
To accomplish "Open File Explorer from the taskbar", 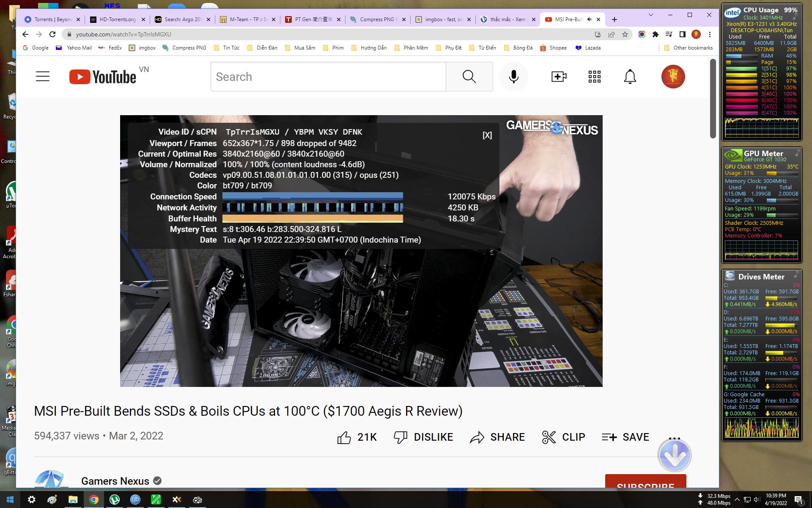I will click(x=73, y=500).
